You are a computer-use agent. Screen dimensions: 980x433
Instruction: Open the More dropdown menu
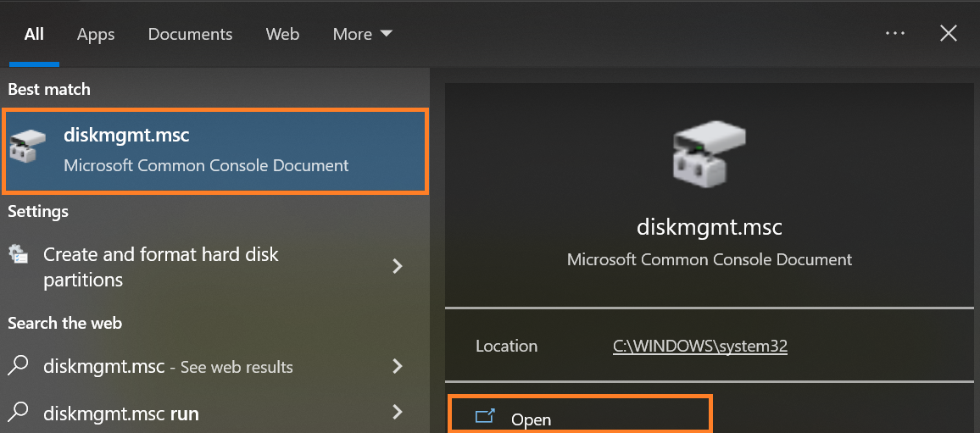pyautogui.click(x=363, y=35)
